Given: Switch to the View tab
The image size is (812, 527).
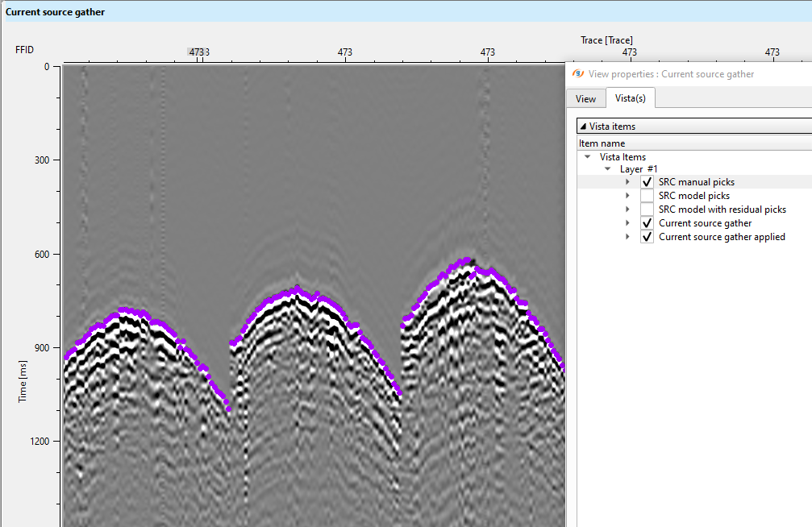Looking at the screenshot, I should 586,99.
